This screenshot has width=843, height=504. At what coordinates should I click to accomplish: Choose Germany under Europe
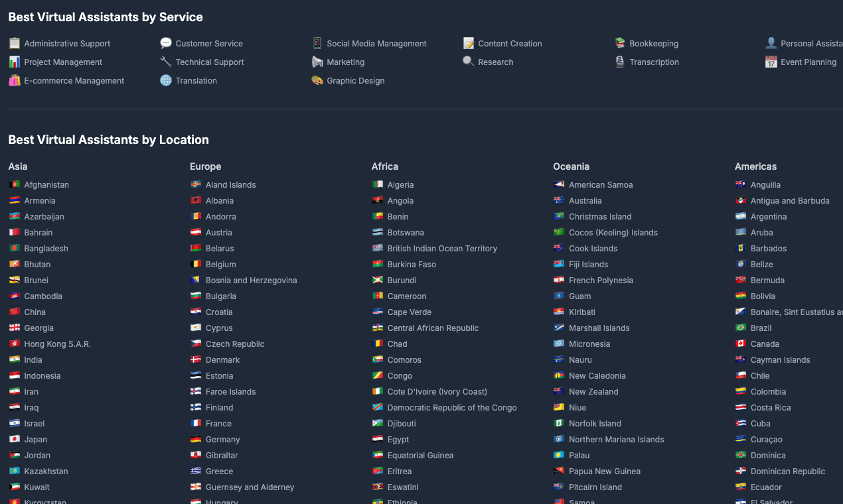coord(222,440)
